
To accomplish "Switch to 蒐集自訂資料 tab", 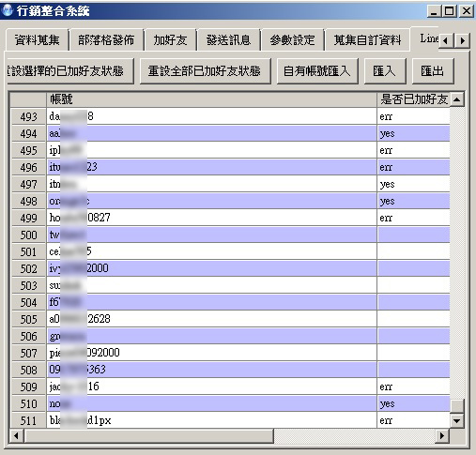I will [x=367, y=40].
